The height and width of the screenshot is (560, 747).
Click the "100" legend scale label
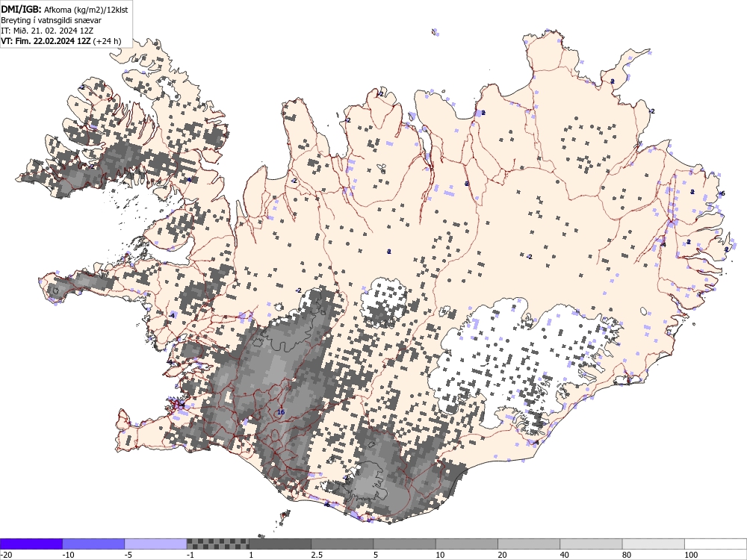point(691,555)
